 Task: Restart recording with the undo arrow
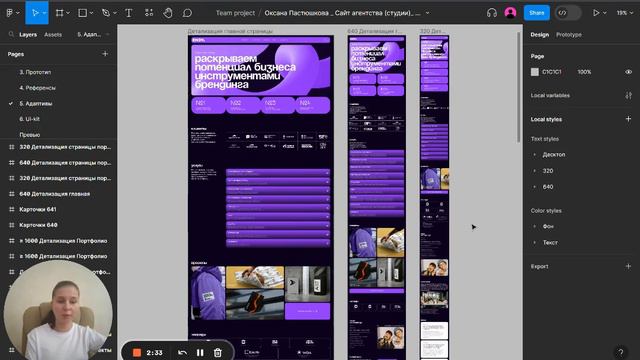pos(182,353)
